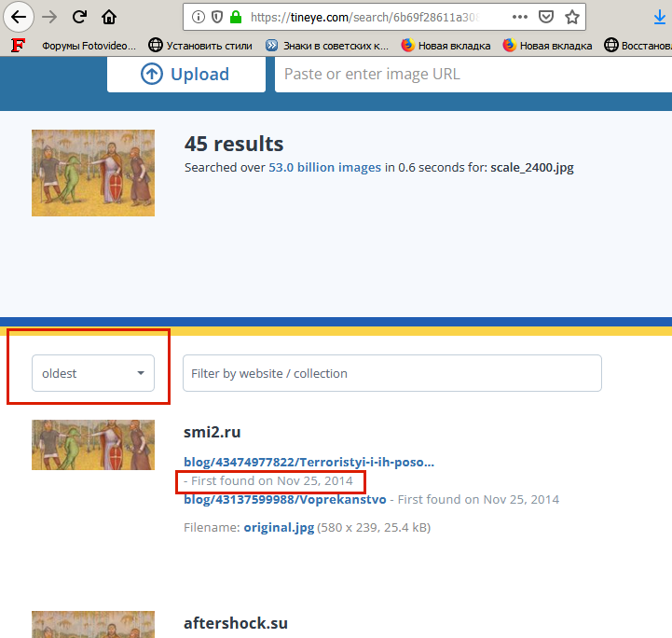Open the browser home page icon
The width and height of the screenshot is (672, 638).
[109, 17]
